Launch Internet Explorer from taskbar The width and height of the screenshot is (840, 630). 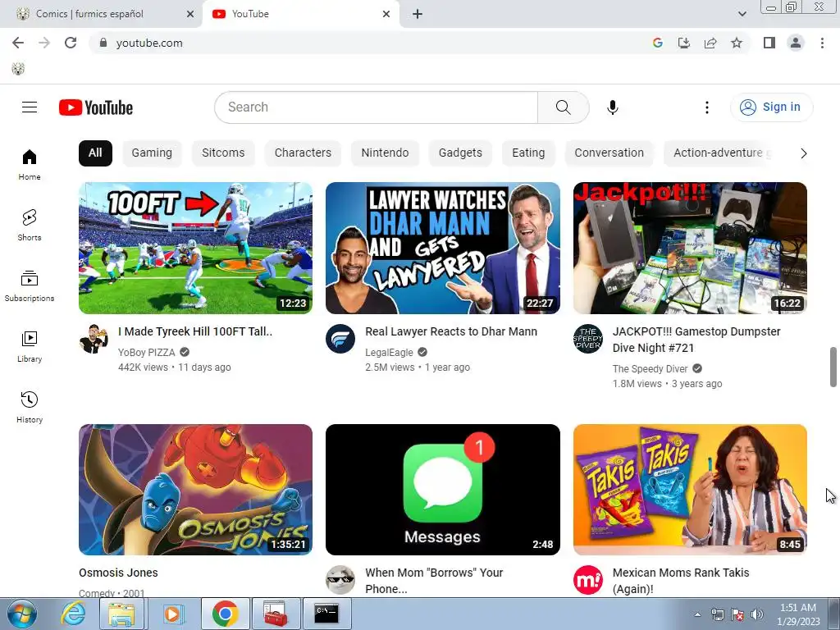click(x=73, y=614)
